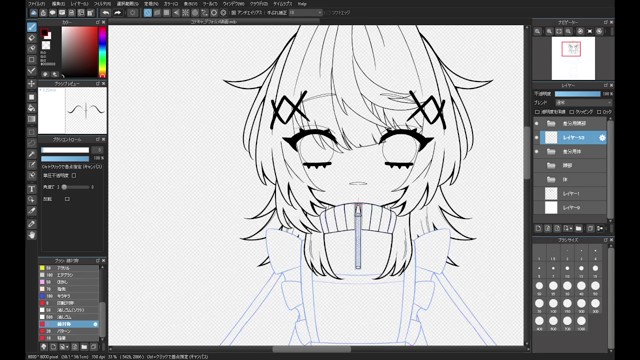
Task: Choose the Bucket fill tool
Action: point(31,108)
